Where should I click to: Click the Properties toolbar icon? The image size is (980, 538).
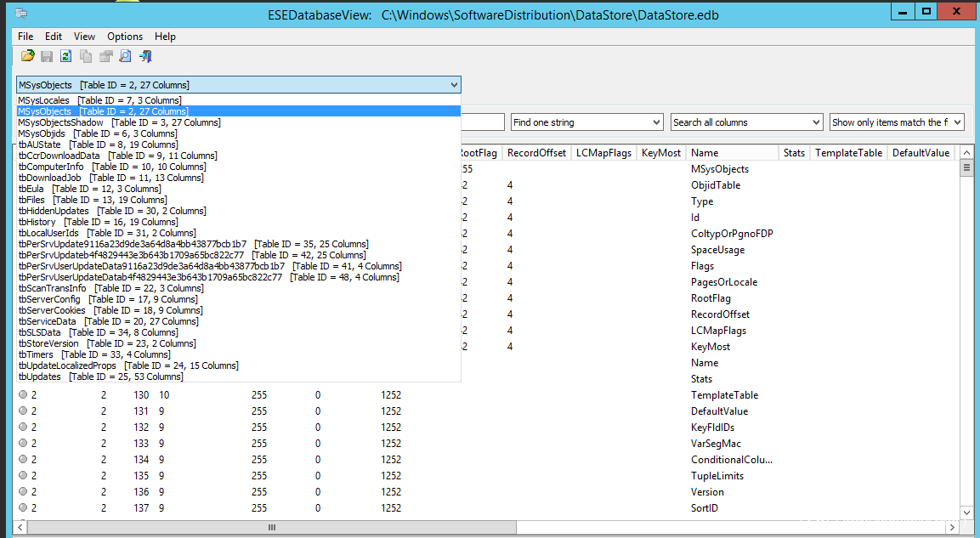[105, 56]
